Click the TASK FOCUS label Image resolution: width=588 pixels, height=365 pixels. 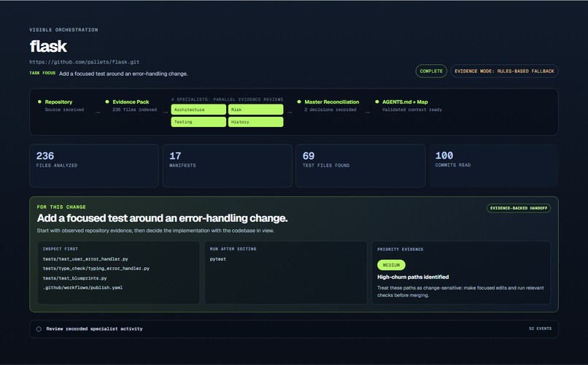pyautogui.click(x=42, y=73)
